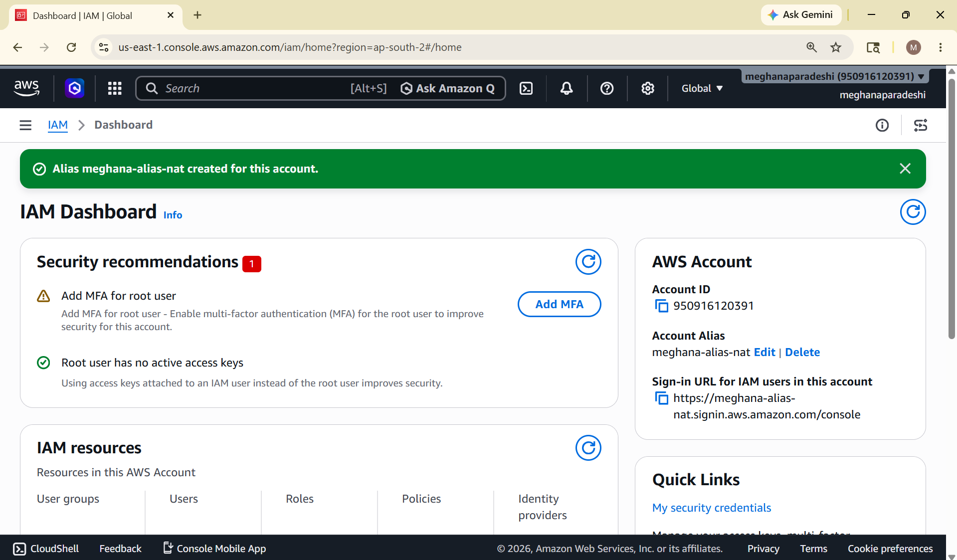Reload the browser page
This screenshot has width=957, height=560.
coord(71,47)
